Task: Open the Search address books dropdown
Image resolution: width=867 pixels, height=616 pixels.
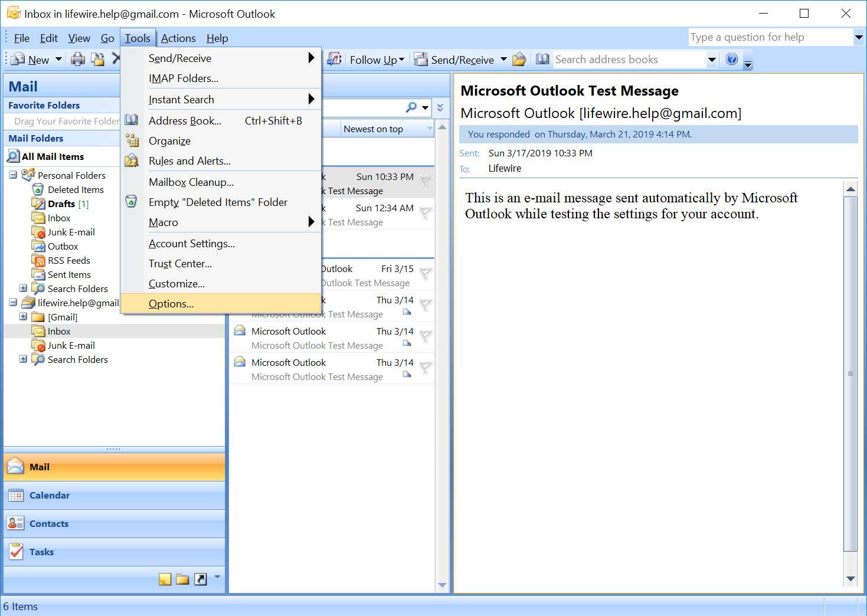Action: pos(712,59)
